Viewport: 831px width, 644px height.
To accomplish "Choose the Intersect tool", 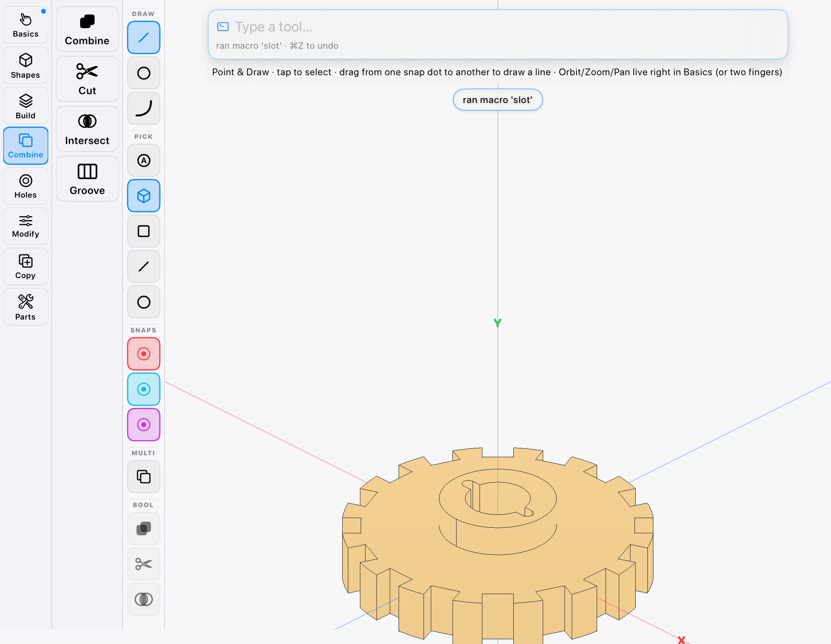I will pos(87,129).
